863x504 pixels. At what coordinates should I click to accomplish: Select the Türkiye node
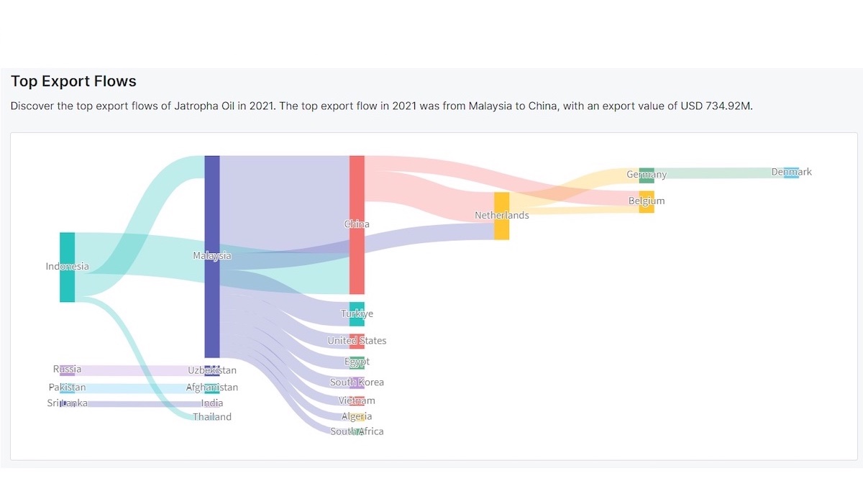(x=357, y=314)
